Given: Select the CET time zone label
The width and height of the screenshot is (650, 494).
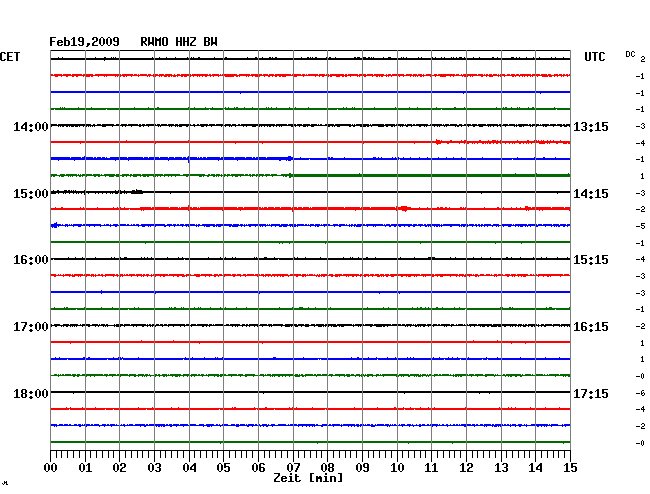Looking at the screenshot, I should pos(10,57).
